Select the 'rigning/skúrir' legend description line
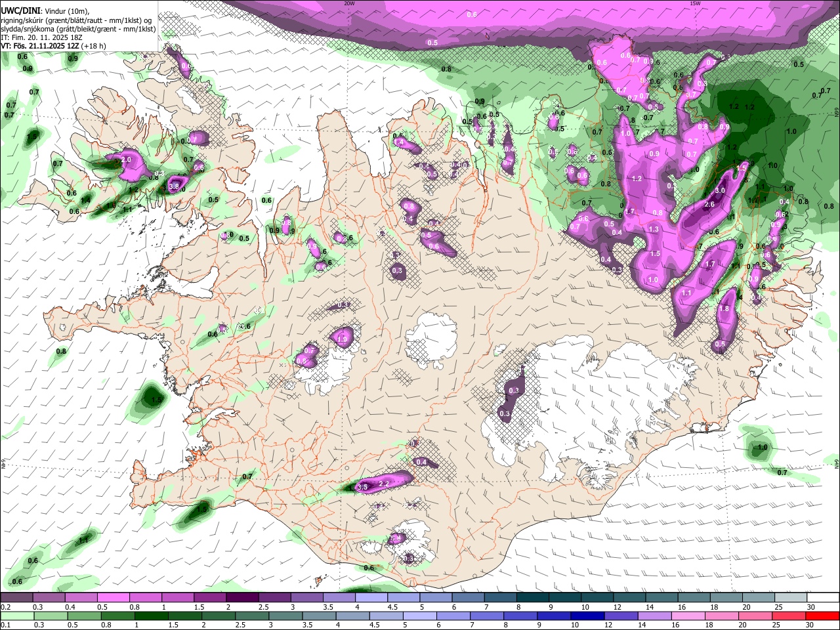 pyautogui.click(x=77, y=20)
